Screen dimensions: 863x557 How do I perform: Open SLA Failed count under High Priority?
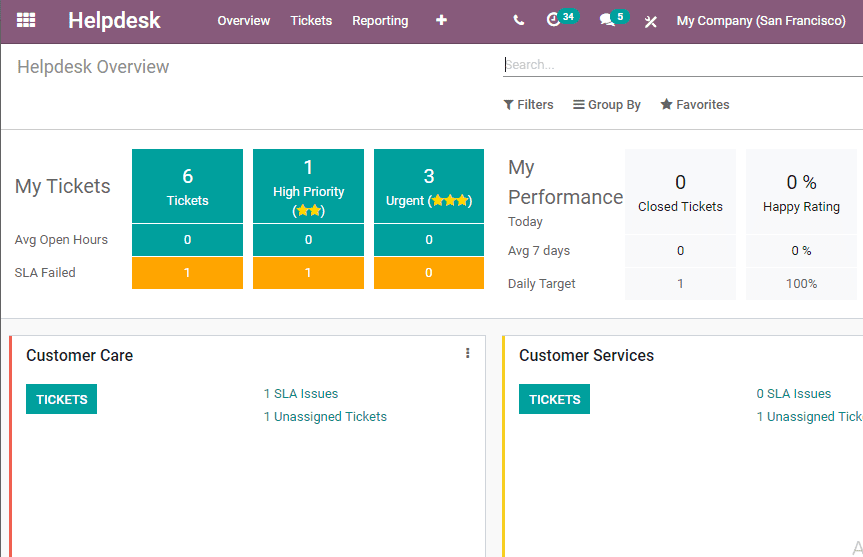pyautogui.click(x=308, y=273)
